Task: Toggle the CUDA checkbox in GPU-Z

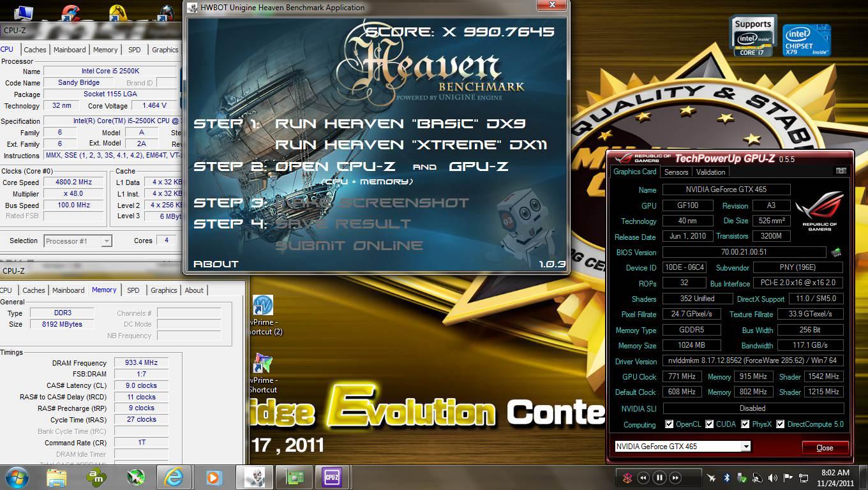Action: click(709, 424)
